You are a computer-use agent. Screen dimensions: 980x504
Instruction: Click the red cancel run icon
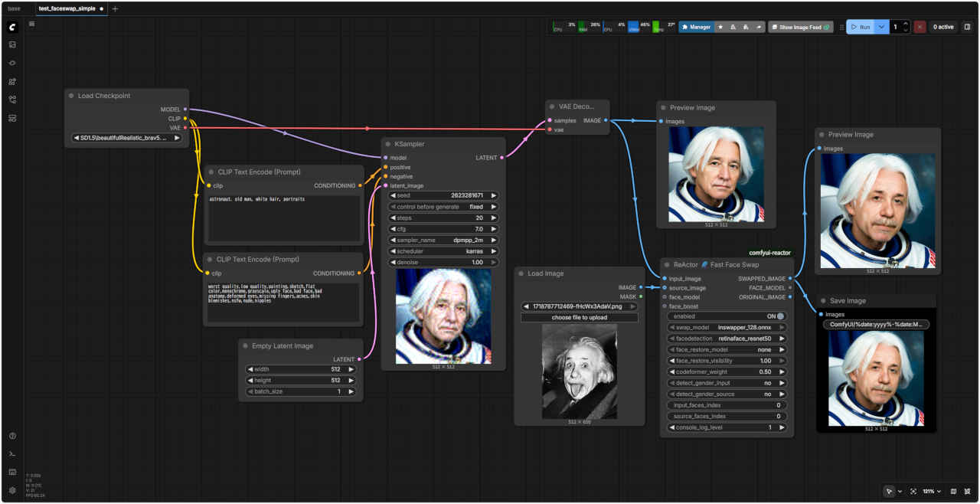(x=920, y=27)
